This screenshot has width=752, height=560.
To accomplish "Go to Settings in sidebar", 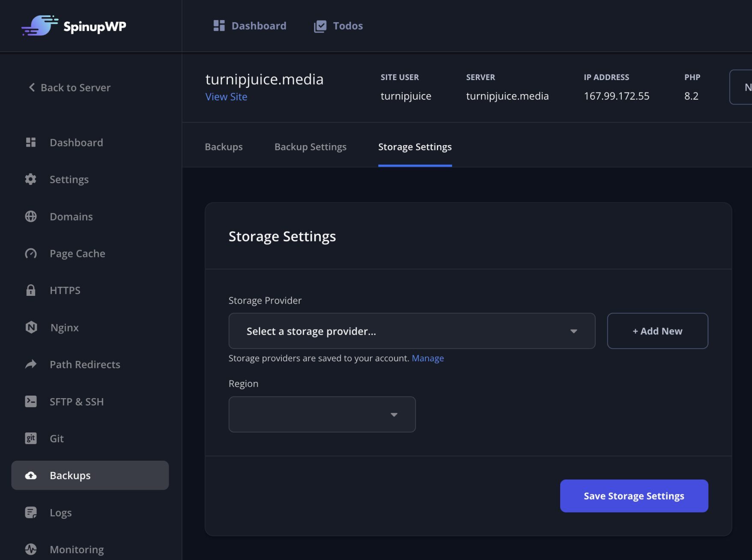I will [x=90, y=179].
